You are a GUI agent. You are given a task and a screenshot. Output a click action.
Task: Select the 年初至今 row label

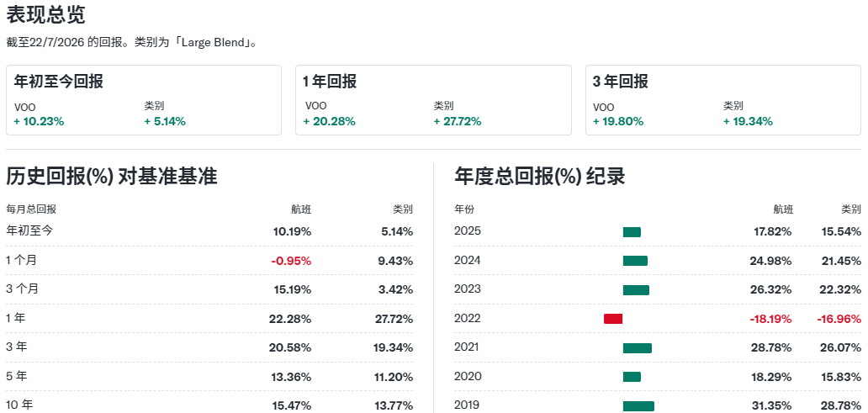pyautogui.click(x=29, y=230)
